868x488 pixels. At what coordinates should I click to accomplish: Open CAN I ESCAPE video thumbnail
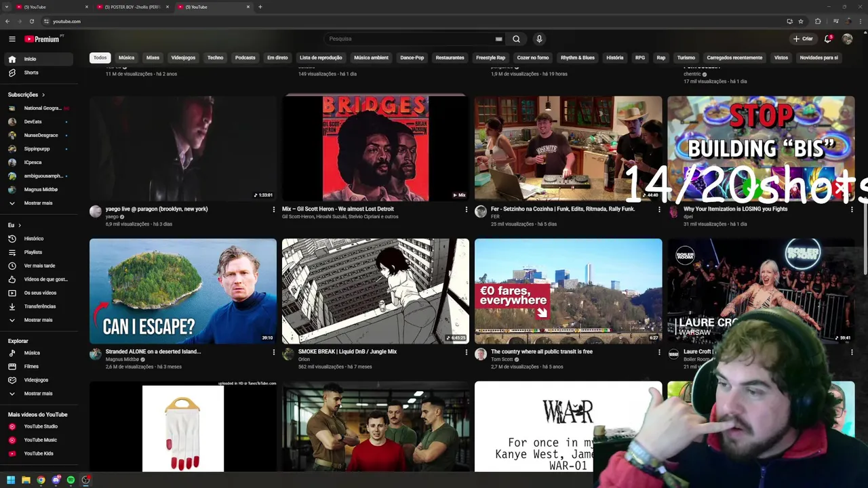click(x=183, y=291)
